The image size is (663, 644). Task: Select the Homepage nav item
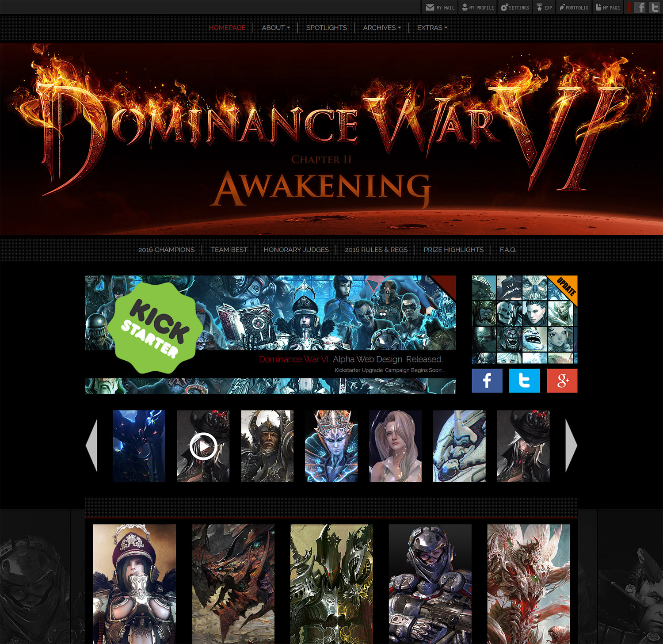pyautogui.click(x=227, y=27)
